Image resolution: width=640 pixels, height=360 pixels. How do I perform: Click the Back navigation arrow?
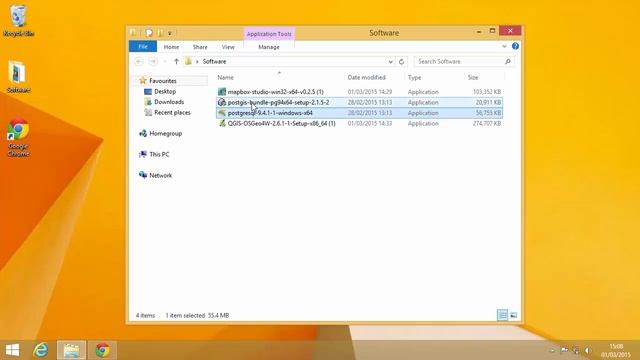pos(139,62)
